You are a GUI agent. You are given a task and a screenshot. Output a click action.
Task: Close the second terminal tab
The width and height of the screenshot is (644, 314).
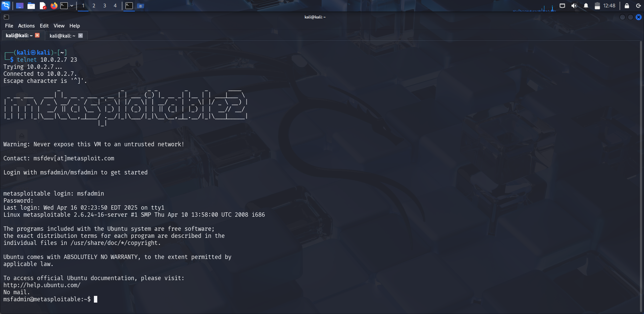80,36
